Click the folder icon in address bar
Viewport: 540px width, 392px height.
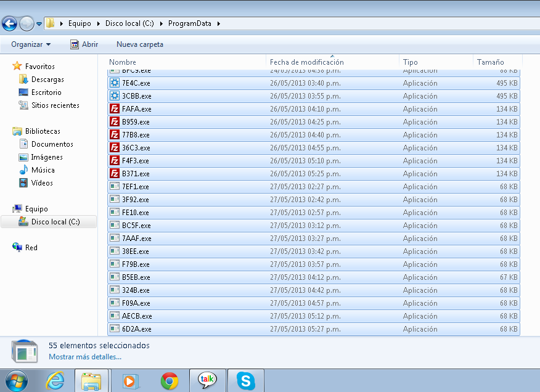(x=51, y=23)
